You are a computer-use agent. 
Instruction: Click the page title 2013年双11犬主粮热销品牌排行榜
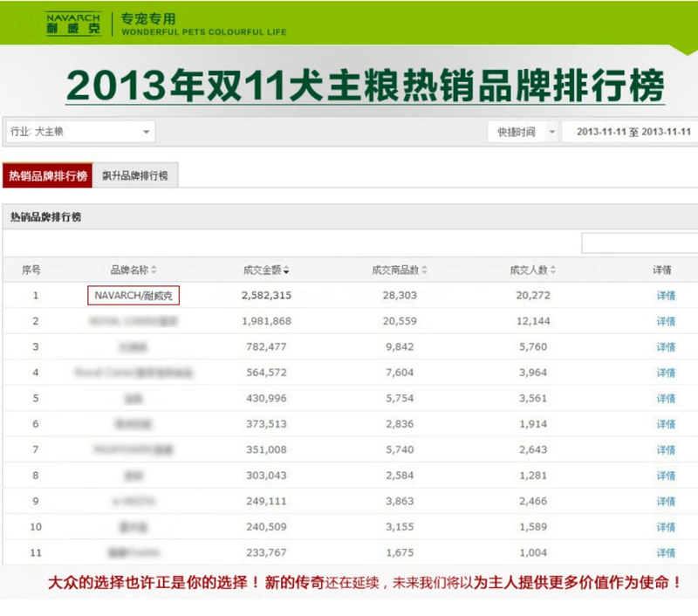365,86
